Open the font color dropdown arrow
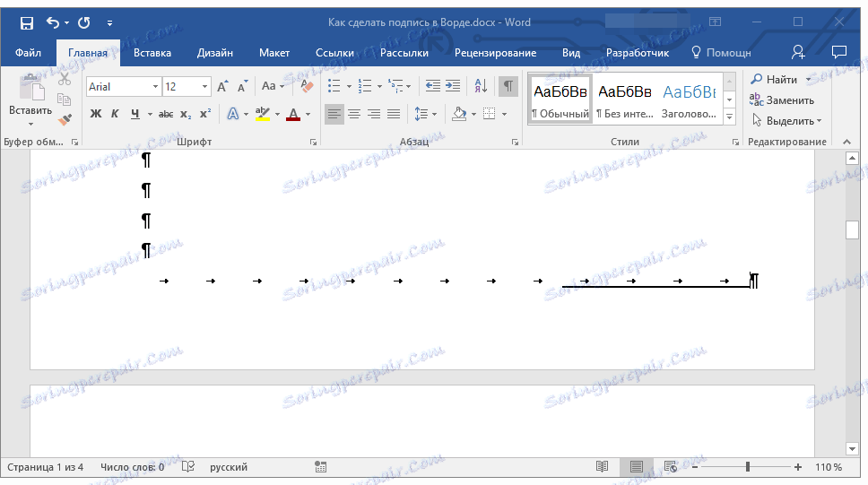868x485 pixels. click(x=308, y=115)
